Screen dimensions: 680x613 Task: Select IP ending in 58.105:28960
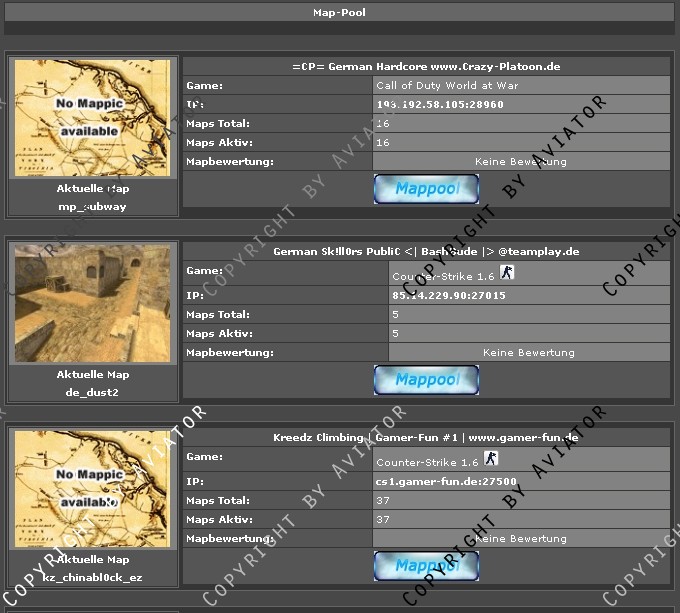pyautogui.click(x=440, y=104)
